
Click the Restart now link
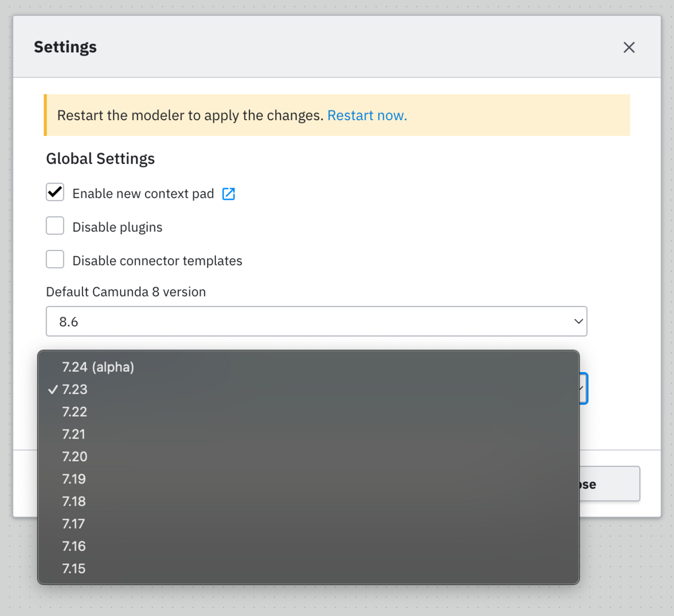[x=367, y=115]
